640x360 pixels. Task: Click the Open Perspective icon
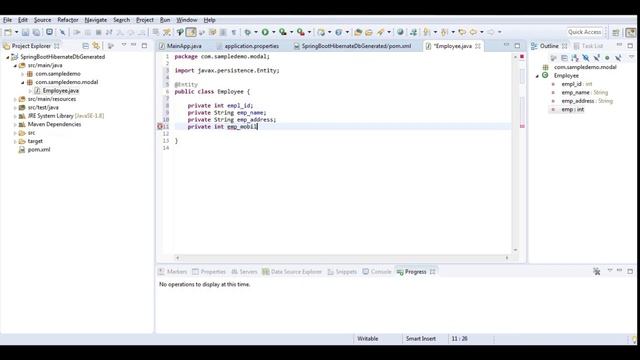coord(616,32)
